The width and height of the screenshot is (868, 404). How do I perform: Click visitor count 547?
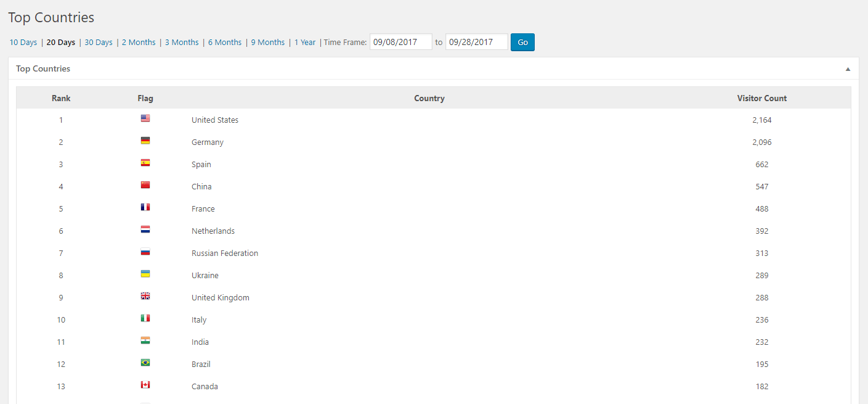762,187
